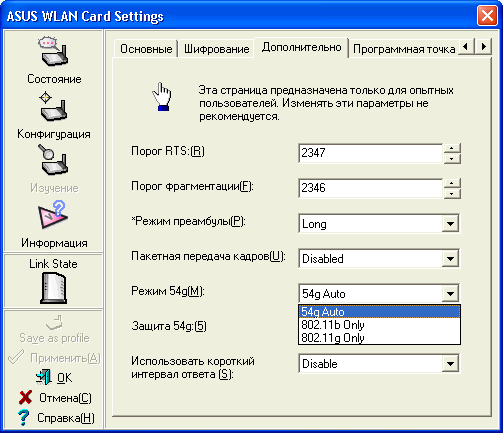This screenshot has width=503, height=433.
Task: Expand the short interval Disable dropdown
Action: [x=450, y=364]
